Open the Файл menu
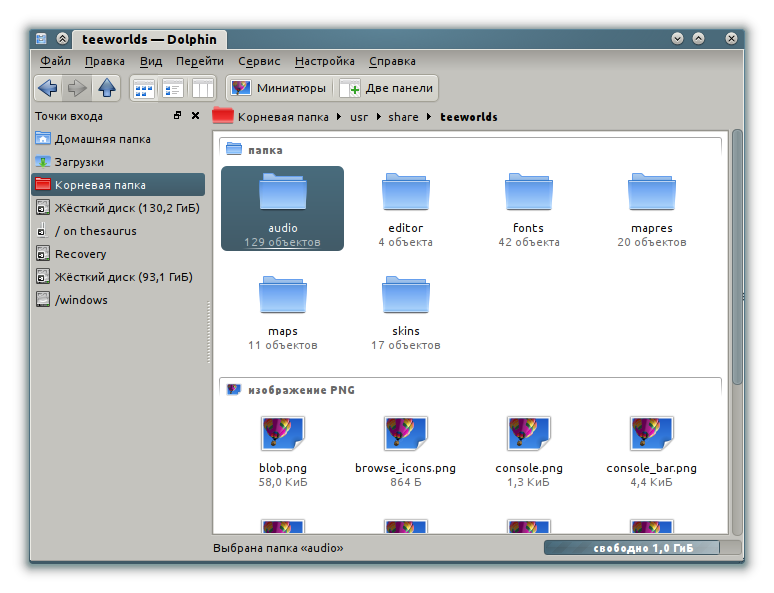774x593 pixels. 55,61
